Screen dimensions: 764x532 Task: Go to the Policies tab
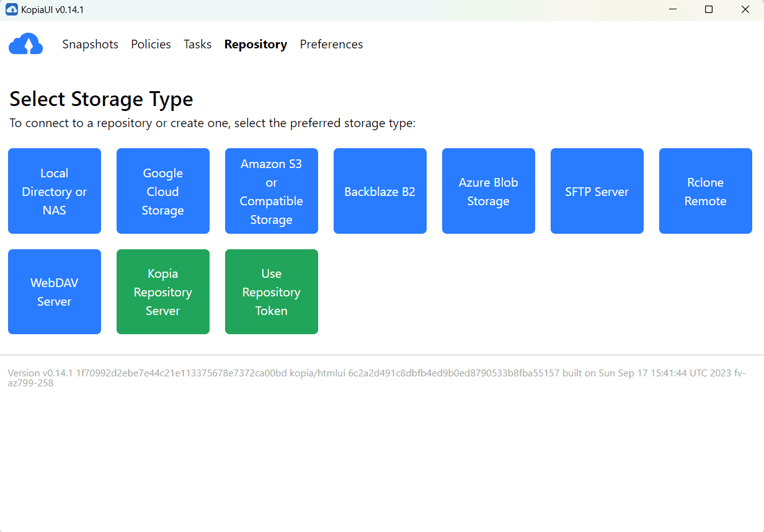(x=151, y=44)
